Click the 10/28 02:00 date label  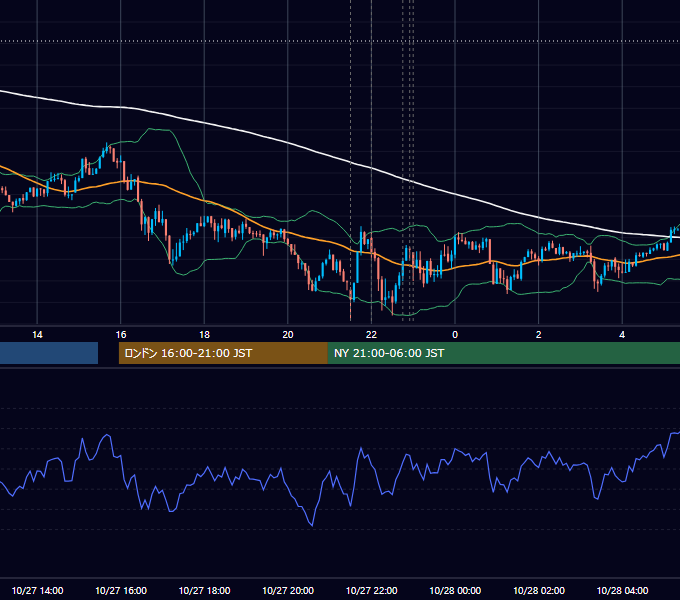point(539,590)
